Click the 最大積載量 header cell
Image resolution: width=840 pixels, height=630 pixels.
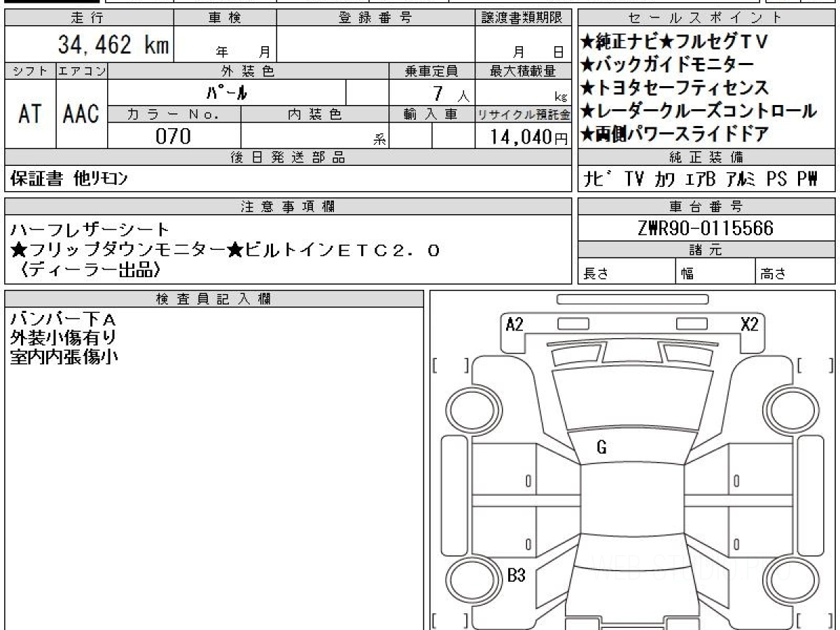coord(523,71)
